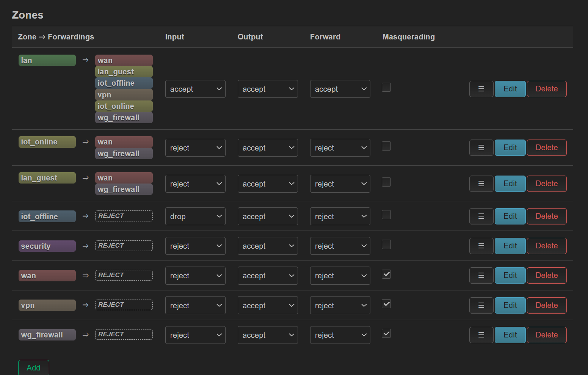Toggle masquerading checkbox for security zone
Image resolution: width=588 pixels, height=375 pixels.
pos(386,245)
